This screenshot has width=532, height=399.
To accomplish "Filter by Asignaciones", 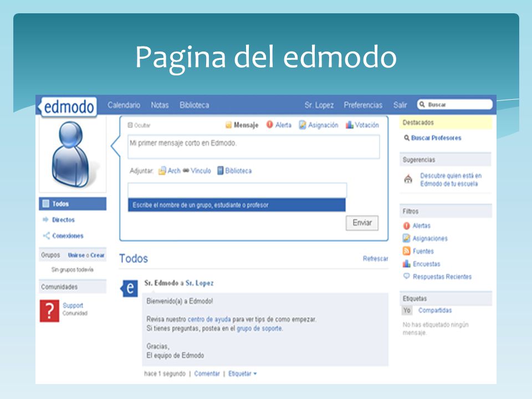I will (x=430, y=238).
